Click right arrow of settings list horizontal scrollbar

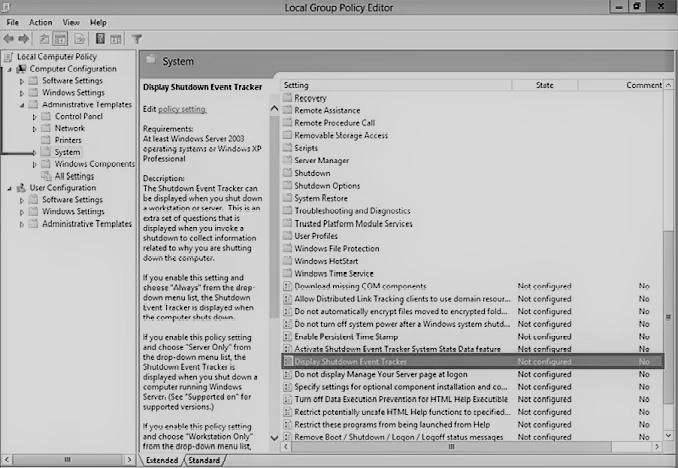657,446
